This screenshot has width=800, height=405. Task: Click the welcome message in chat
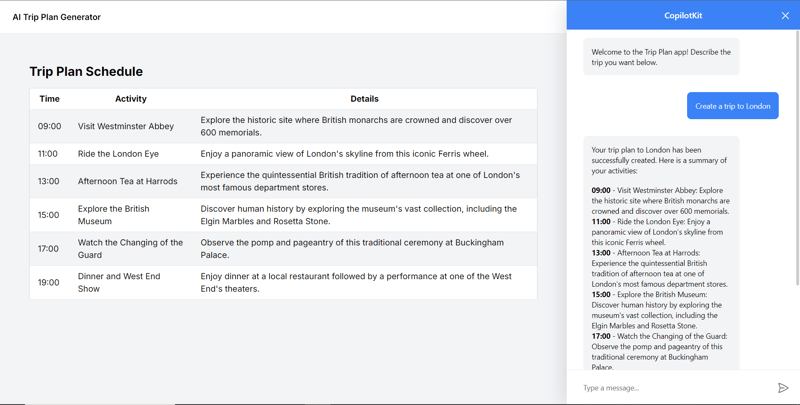click(661, 57)
